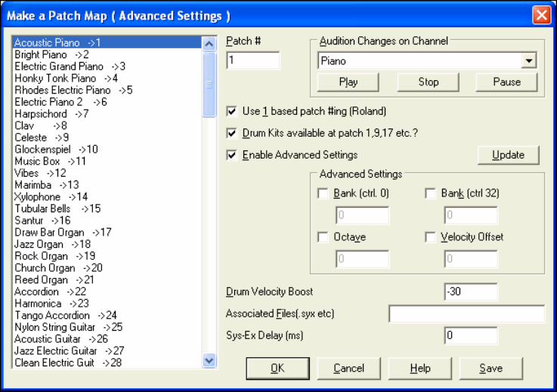
Task: Select Harmonica ->23 in the list
Action: pos(107,304)
